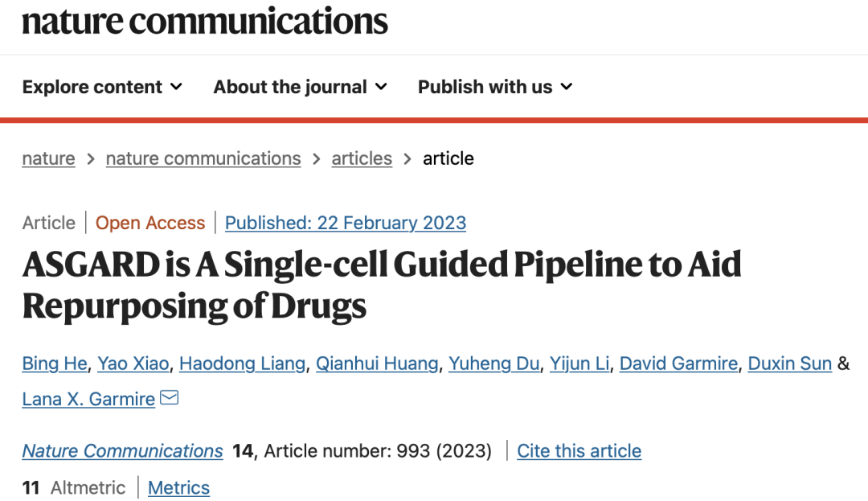Expand the Explore content dropdown
Viewport: 868px width, 501px height.
coord(102,87)
